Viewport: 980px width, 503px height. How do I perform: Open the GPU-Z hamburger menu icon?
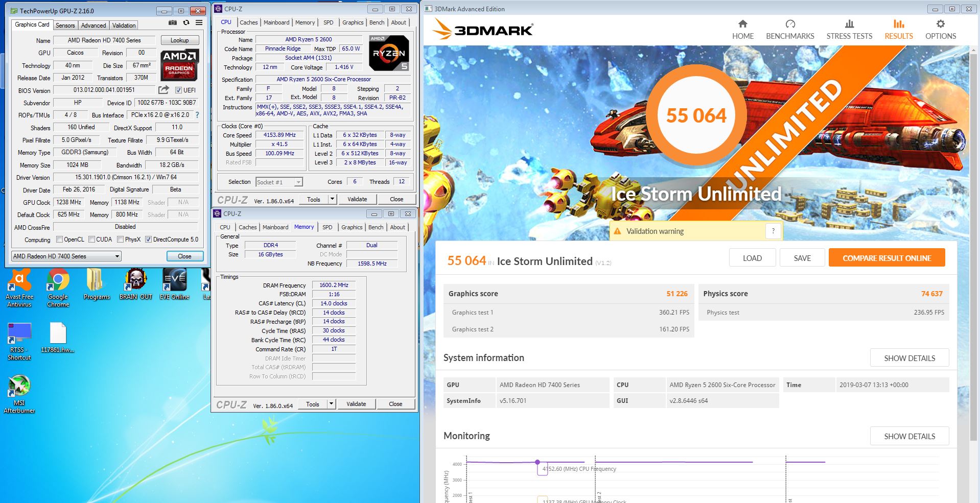(x=199, y=23)
